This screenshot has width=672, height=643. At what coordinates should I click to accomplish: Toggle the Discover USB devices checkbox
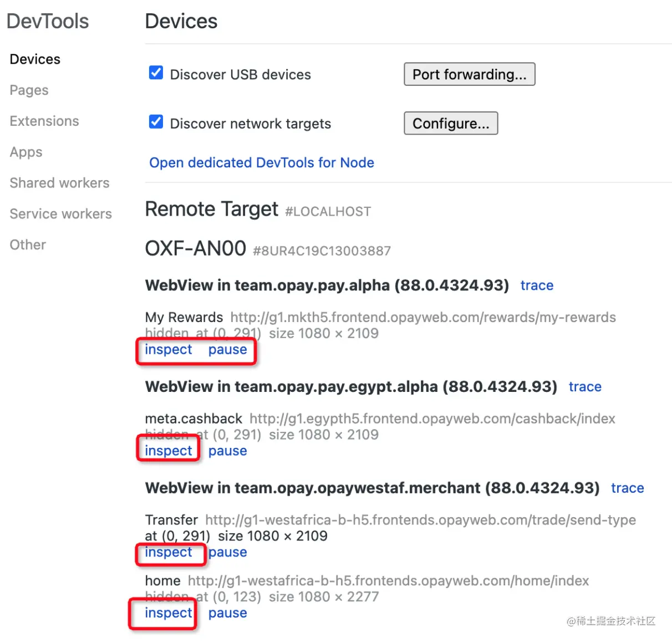[x=156, y=73]
